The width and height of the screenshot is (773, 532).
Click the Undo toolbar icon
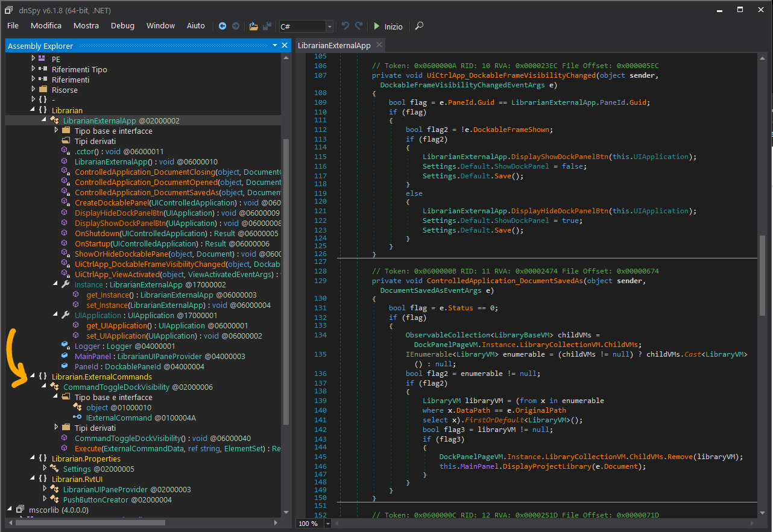coord(345,26)
